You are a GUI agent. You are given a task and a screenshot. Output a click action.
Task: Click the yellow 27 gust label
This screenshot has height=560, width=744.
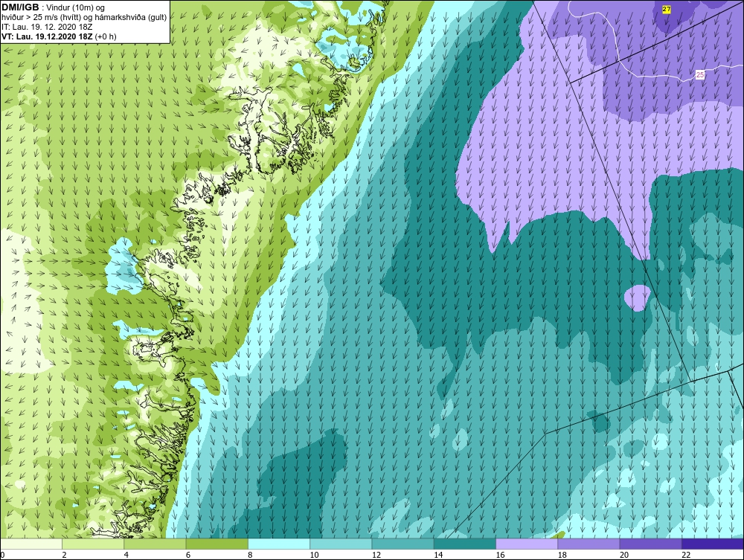[x=667, y=10]
